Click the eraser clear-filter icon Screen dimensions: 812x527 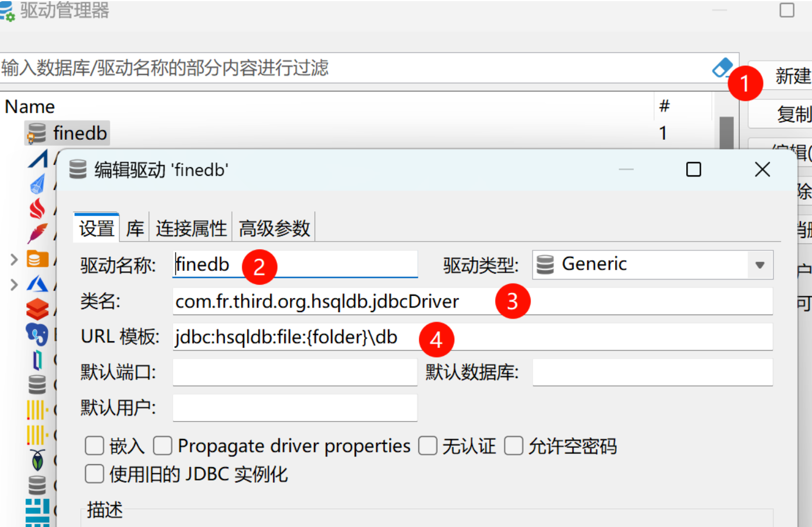[x=722, y=68]
